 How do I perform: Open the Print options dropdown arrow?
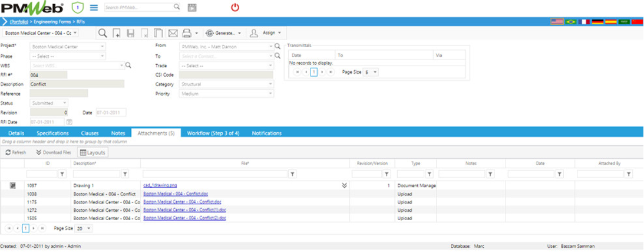pos(197,34)
